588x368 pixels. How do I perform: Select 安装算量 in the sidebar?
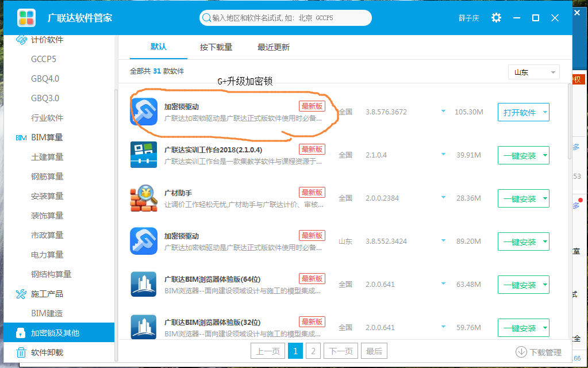coord(47,196)
